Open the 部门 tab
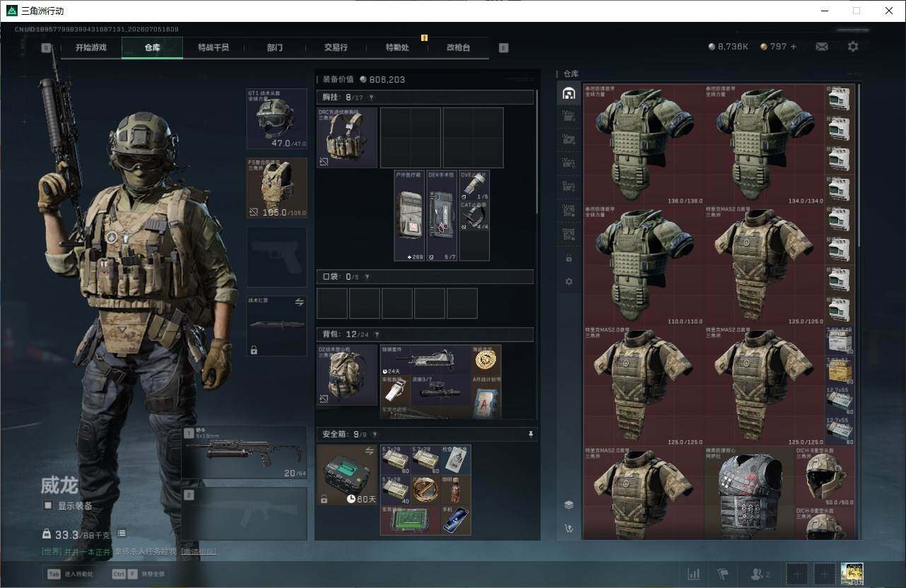This screenshot has height=588, width=906. pyautogui.click(x=275, y=47)
